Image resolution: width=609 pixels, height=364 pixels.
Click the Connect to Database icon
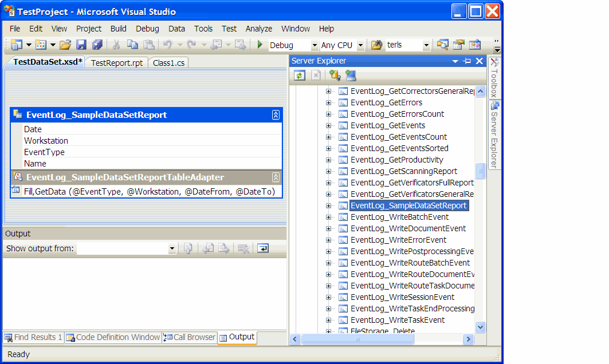335,75
